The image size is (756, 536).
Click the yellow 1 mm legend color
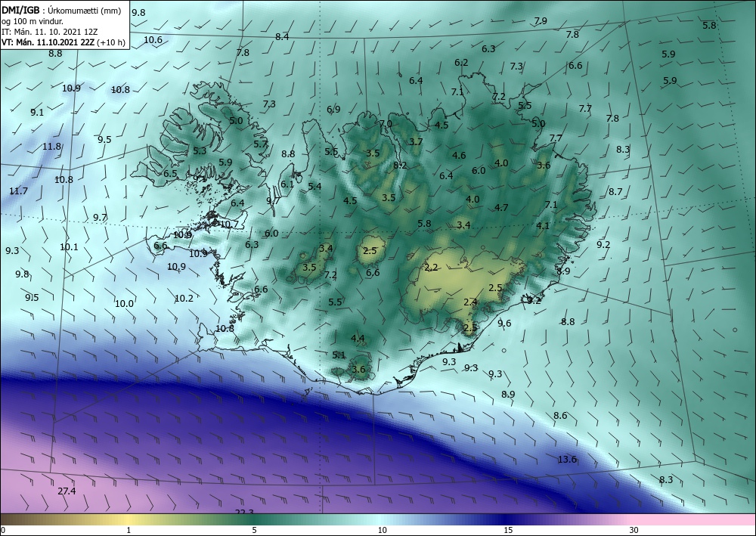point(129,519)
